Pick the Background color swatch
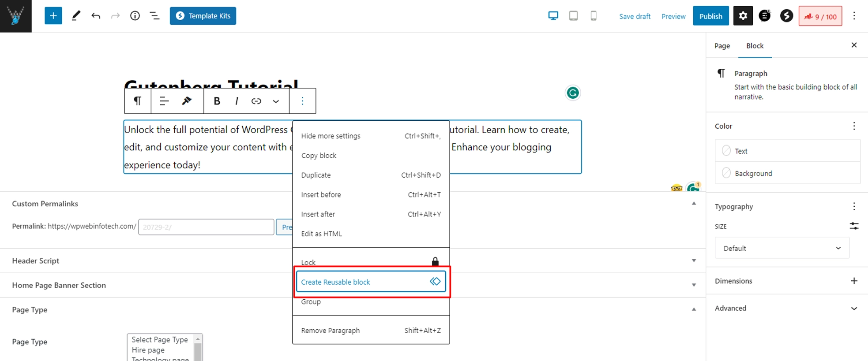Screen dimensions: 868x361 pos(726,173)
